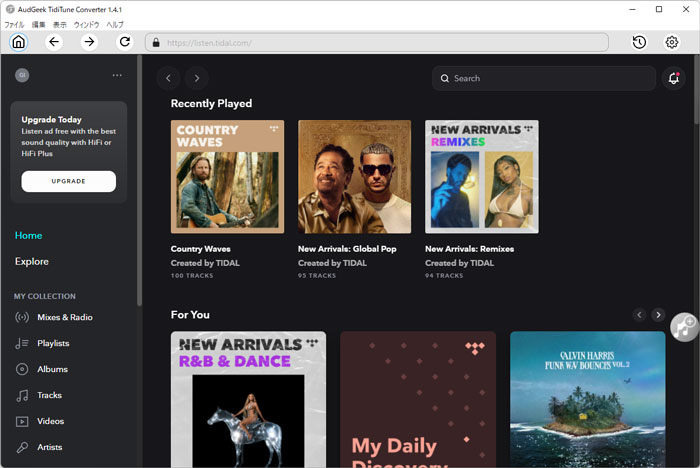Viewport: 700px width, 468px height.
Task: Click the Search input field
Action: (544, 78)
